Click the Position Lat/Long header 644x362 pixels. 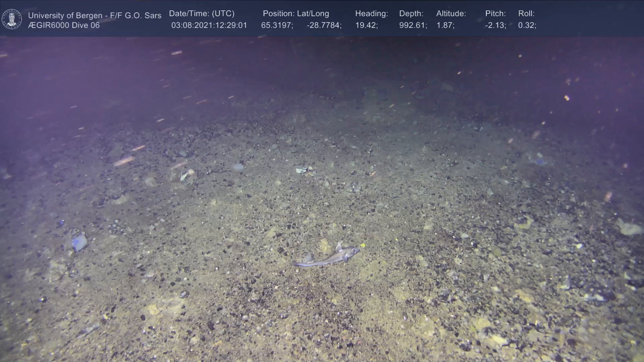(296, 14)
